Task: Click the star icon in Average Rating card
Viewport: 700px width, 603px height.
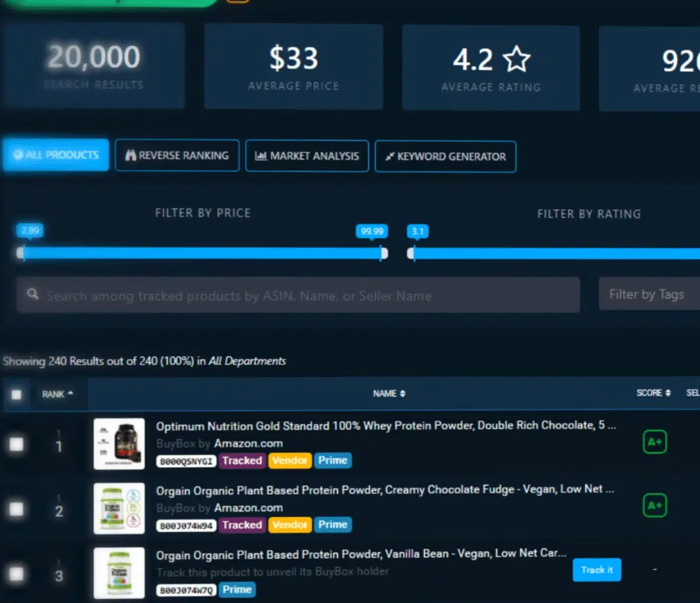Action: [x=516, y=60]
